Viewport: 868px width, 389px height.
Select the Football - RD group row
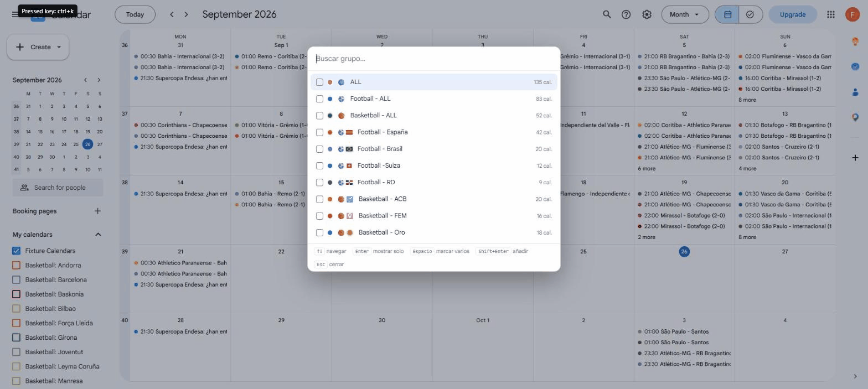(x=433, y=183)
